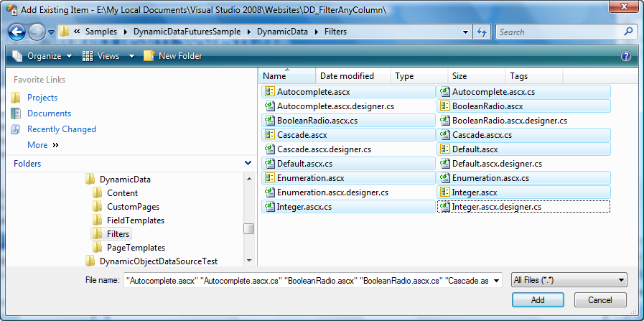The image size is (644, 321).
Task: Click the Cascade.ascx.designer.cs file icon
Action: click(270, 149)
